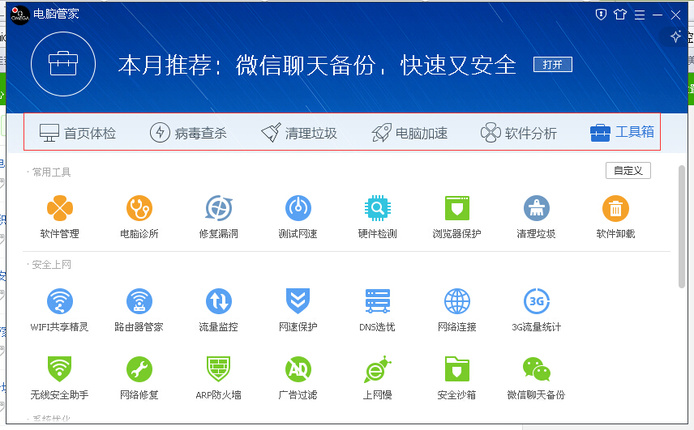Screen dimensions: 694x430
Task: Switch to 病毒查杀 tab
Action: [x=188, y=133]
